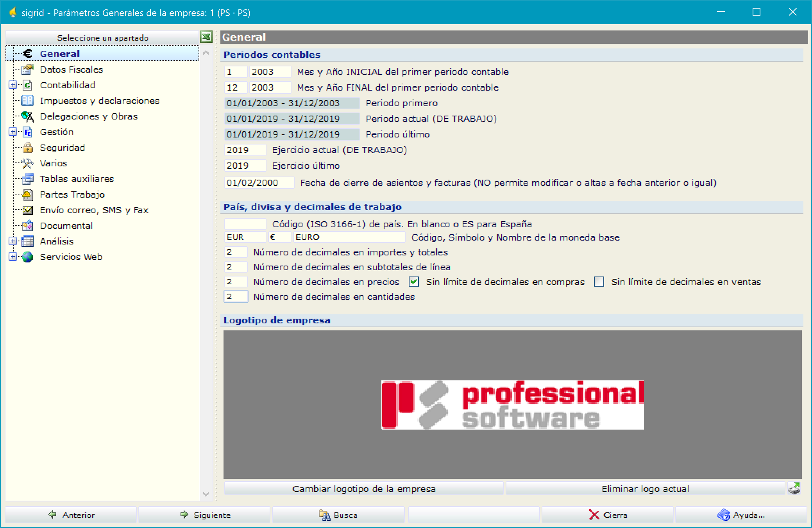Click the initial year field of first period
This screenshot has height=528, width=812.
click(270, 72)
